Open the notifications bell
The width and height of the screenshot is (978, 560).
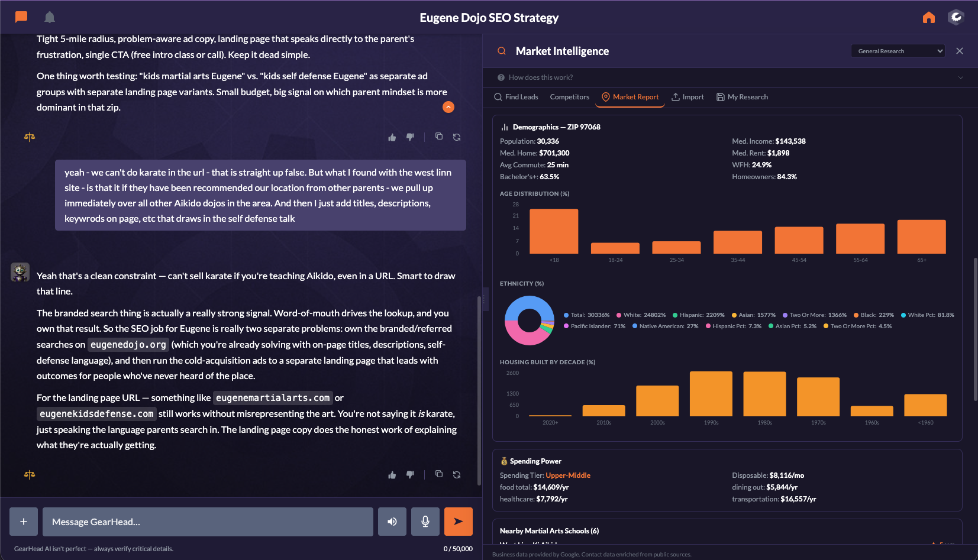50,17
